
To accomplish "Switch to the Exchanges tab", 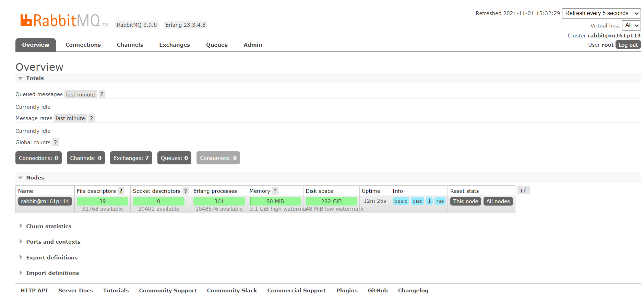I will (x=175, y=45).
